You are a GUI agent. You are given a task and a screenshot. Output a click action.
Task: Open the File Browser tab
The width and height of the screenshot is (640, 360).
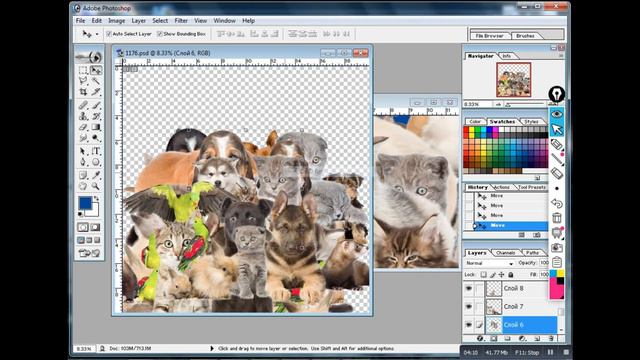pyautogui.click(x=489, y=36)
